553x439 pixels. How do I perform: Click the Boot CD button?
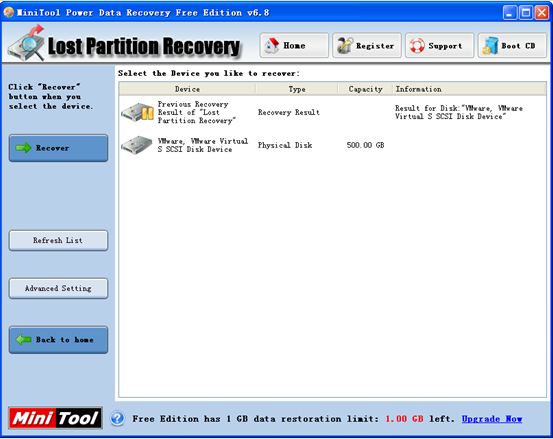(x=512, y=45)
